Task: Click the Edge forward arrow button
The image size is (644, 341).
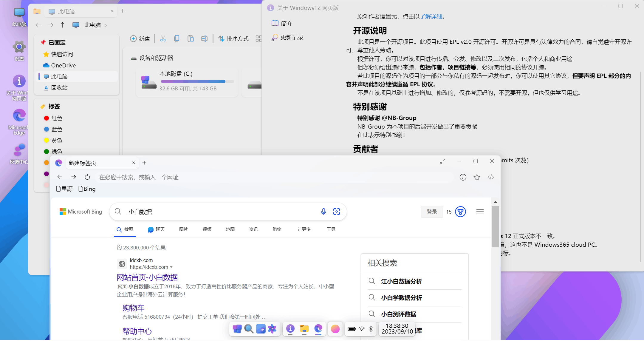Action: coord(73,177)
